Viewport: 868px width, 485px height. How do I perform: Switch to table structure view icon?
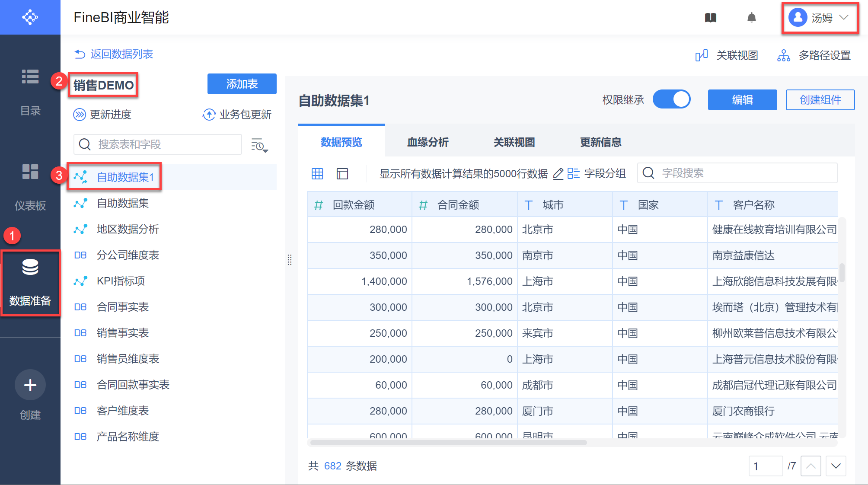pos(342,174)
